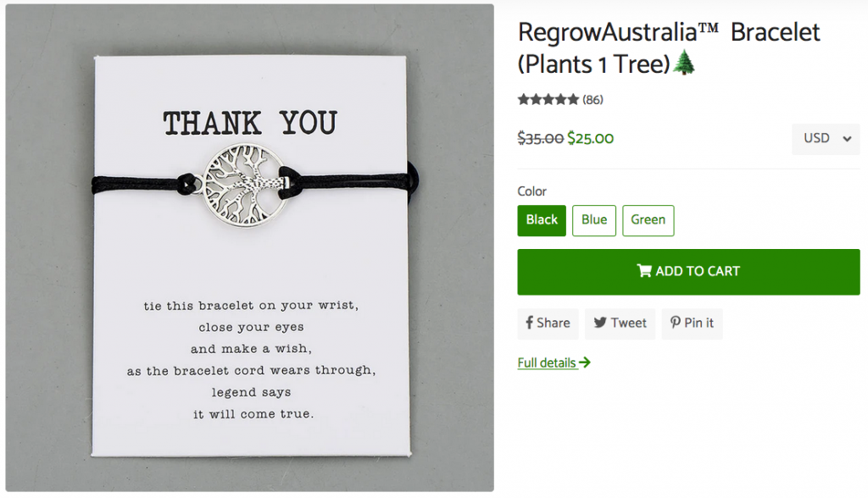Click the Tweet button label
The width and height of the screenshot is (868, 498).
[x=628, y=323]
